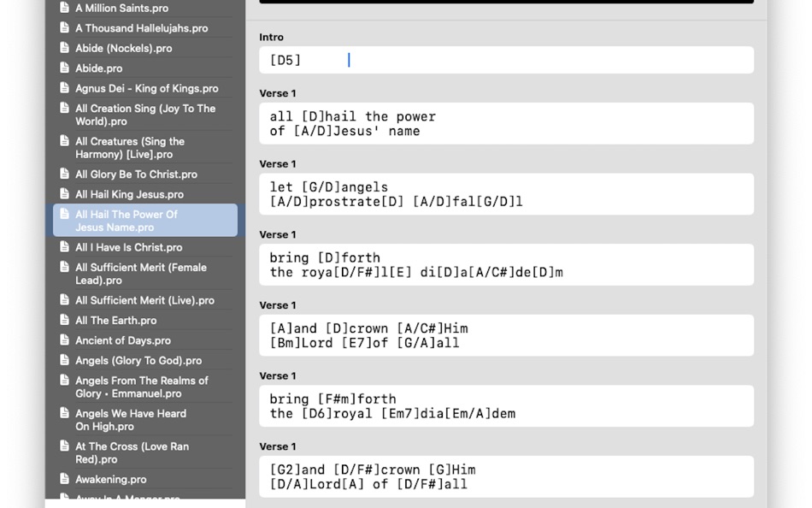812x508 pixels.
Task: Click the scrollbar on the song list sidebar
Action: pos(241,257)
